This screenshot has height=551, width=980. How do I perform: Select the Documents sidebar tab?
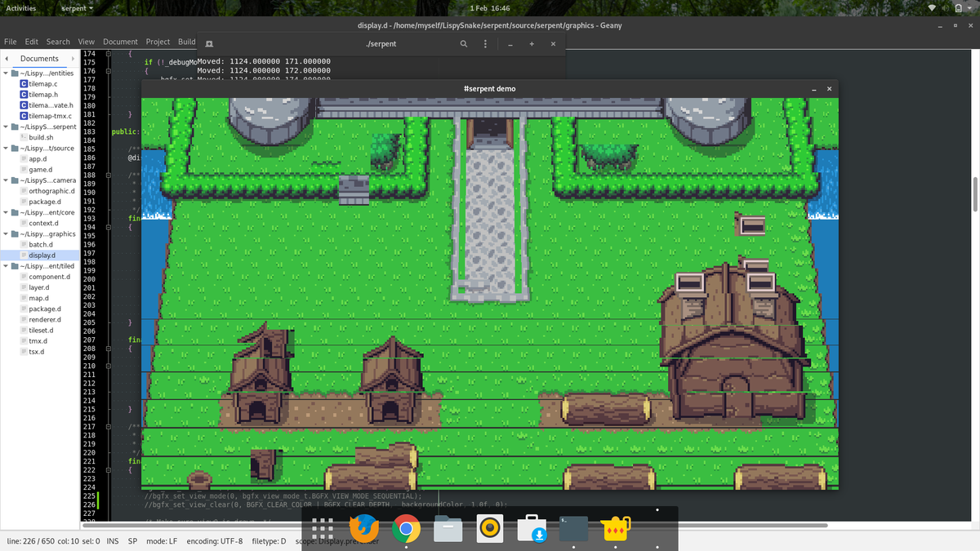[39, 59]
